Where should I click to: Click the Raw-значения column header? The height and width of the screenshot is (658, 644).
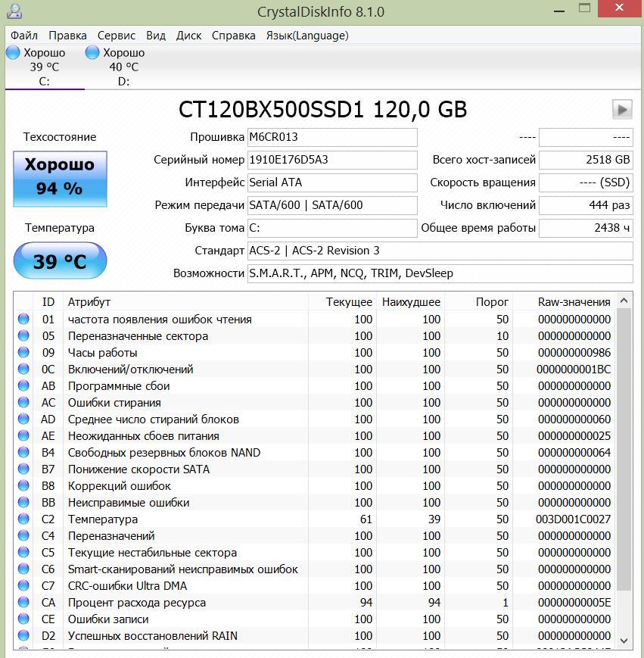tap(574, 302)
